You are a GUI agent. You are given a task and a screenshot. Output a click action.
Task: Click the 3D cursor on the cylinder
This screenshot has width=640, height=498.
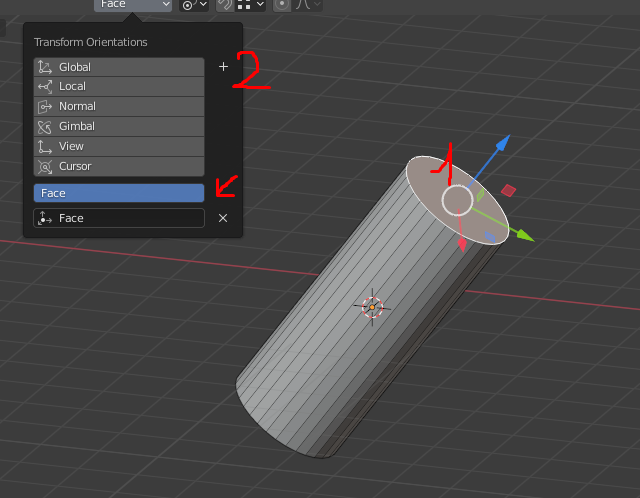(x=372, y=307)
